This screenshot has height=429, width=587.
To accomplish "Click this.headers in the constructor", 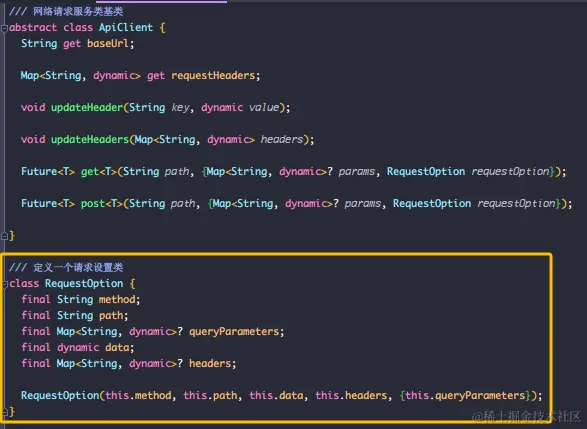I will click(x=351, y=395).
